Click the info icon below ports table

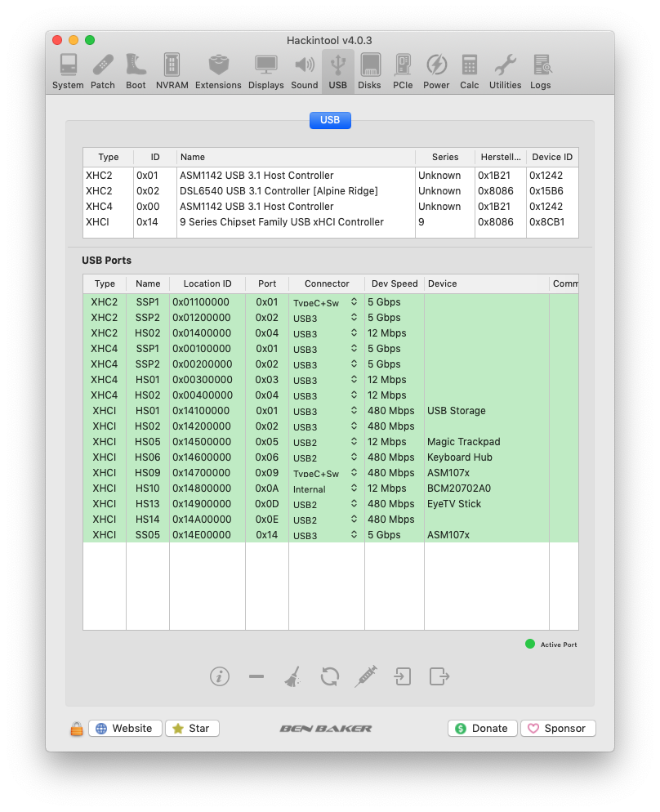[x=220, y=676]
